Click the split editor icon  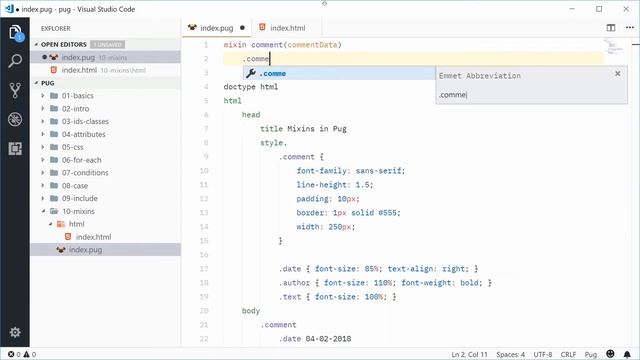click(611, 28)
